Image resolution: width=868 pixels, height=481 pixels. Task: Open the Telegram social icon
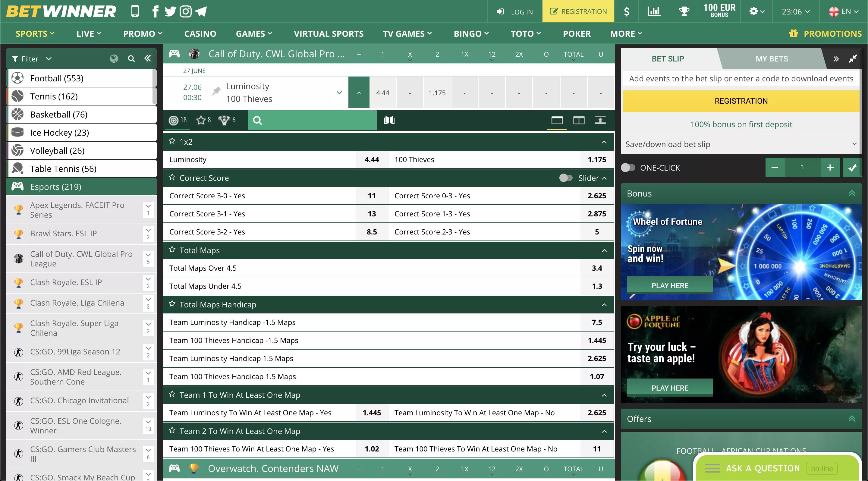(x=201, y=11)
